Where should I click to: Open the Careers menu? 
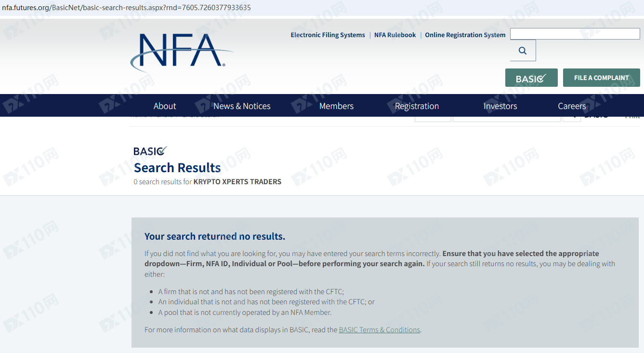click(572, 106)
